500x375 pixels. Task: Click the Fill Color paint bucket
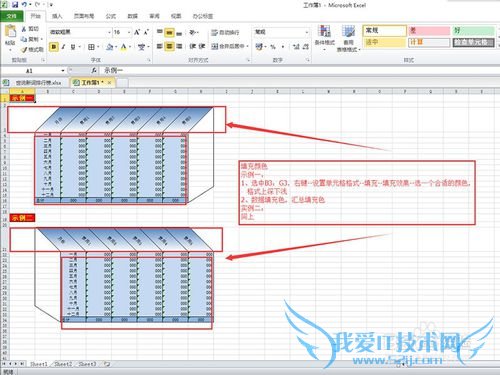coord(109,47)
